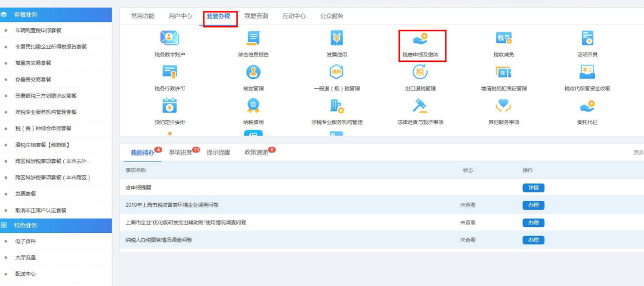Open the 其他服务事项 icon
This screenshot has width=644, height=286.
click(x=503, y=105)
